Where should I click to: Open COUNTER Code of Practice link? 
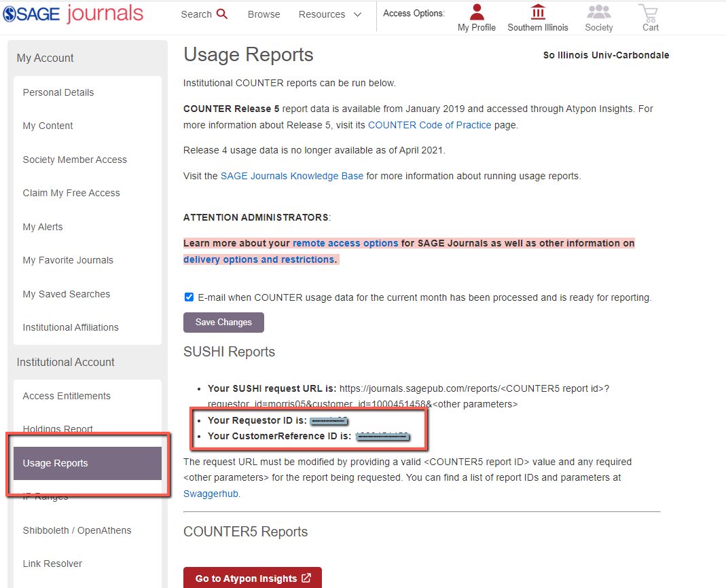pos(429,125)
